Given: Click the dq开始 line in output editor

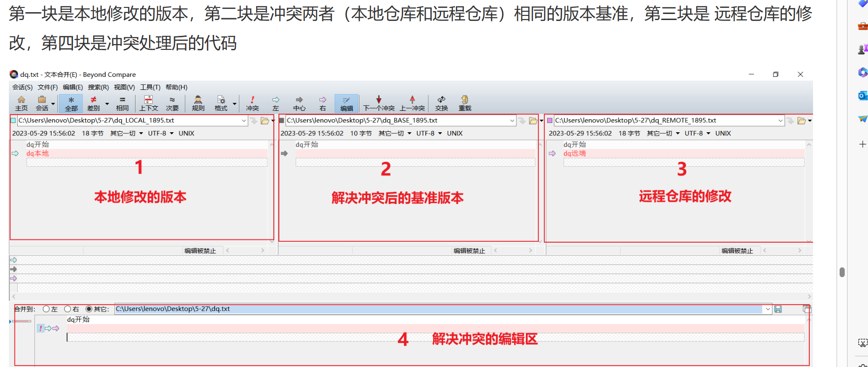Looking at the screenshot, I should pyautogui.click(x=78, y=319).
